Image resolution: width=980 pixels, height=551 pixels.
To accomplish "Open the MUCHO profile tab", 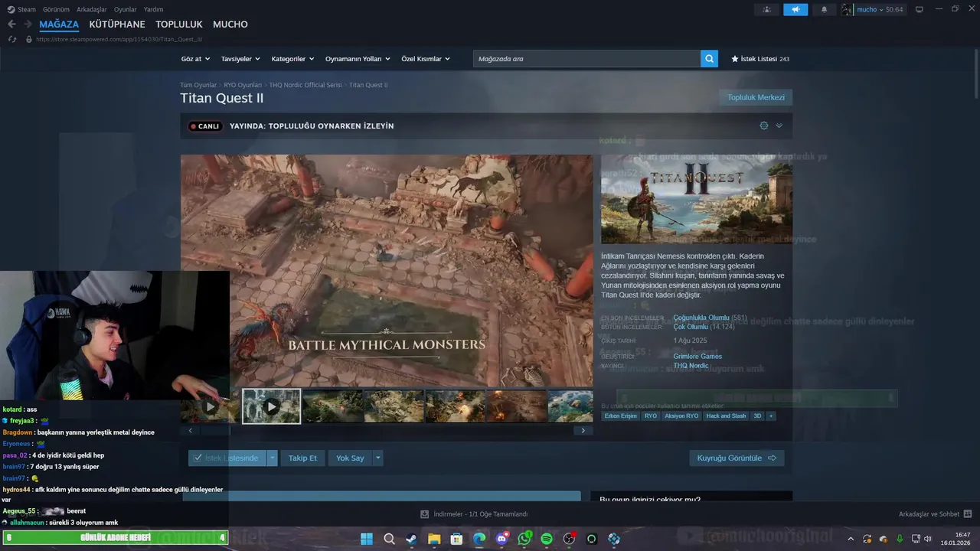I will 230,24.
